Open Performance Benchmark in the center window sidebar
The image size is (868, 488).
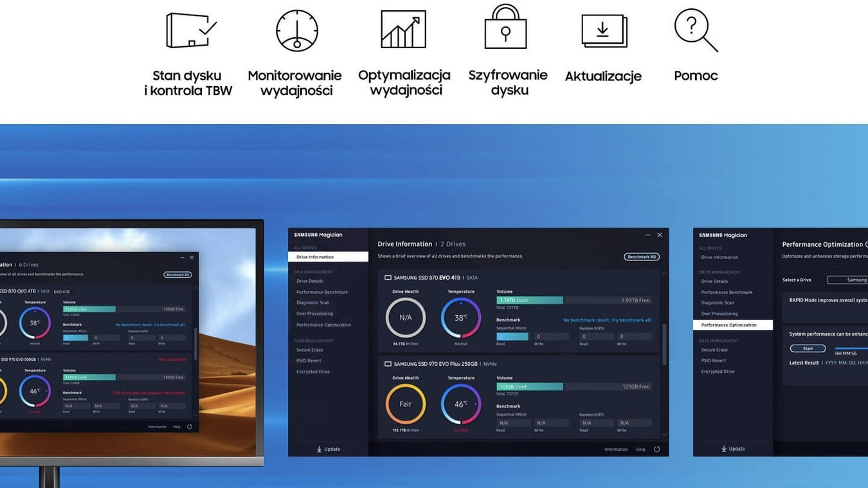[322, 292]
